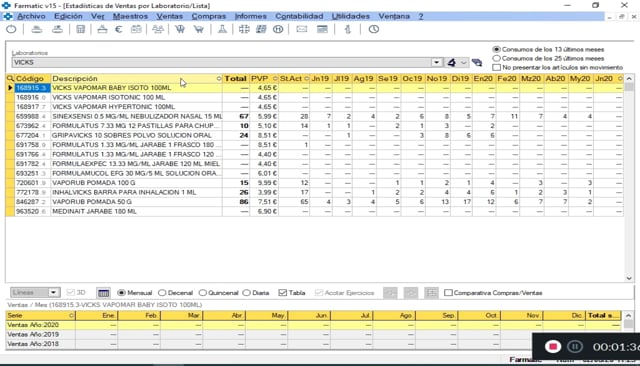Click the up arrow of product list scrollbar
This screenshot has width=640, height=366.
click(629, 78)
